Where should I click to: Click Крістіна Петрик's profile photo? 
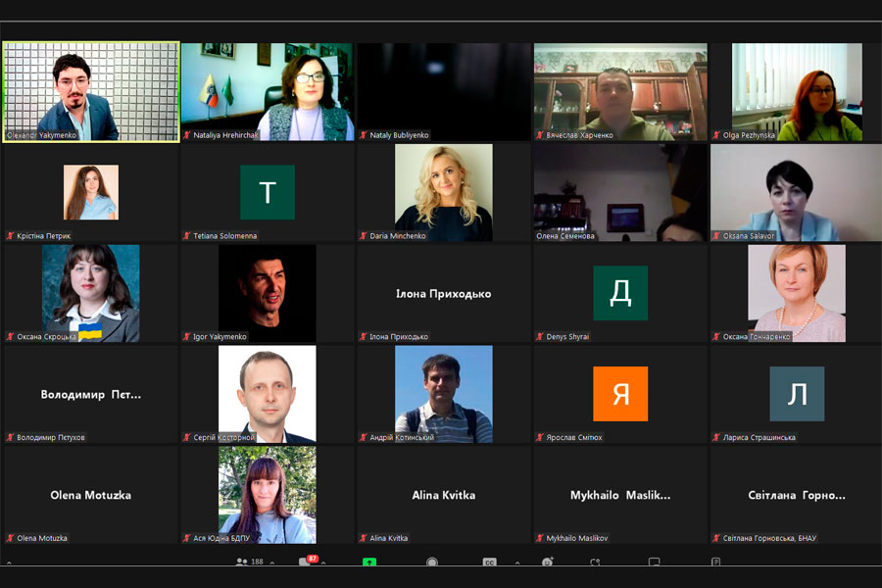click(x=91, y=192)
